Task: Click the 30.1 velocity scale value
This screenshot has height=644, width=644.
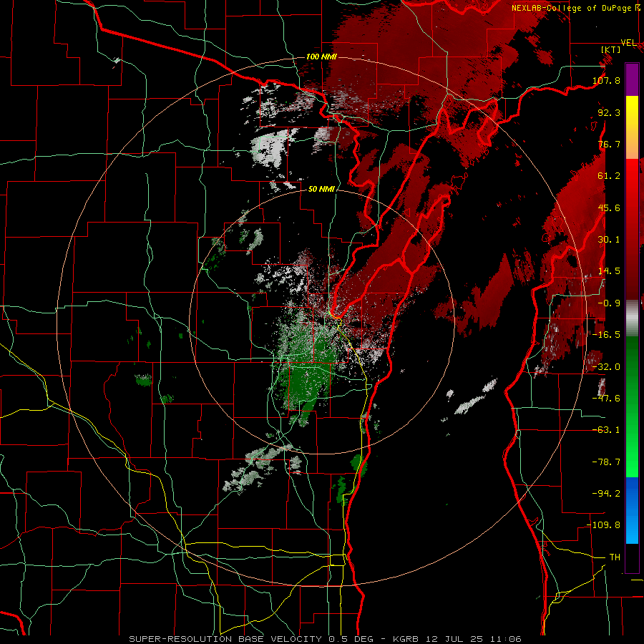Action: 609,240
